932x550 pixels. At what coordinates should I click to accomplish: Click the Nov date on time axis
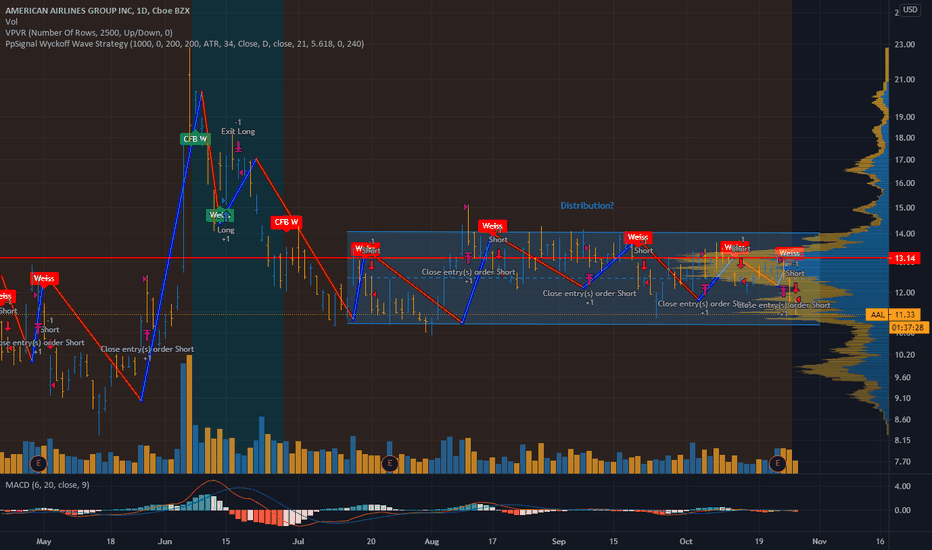click(819, 542)
